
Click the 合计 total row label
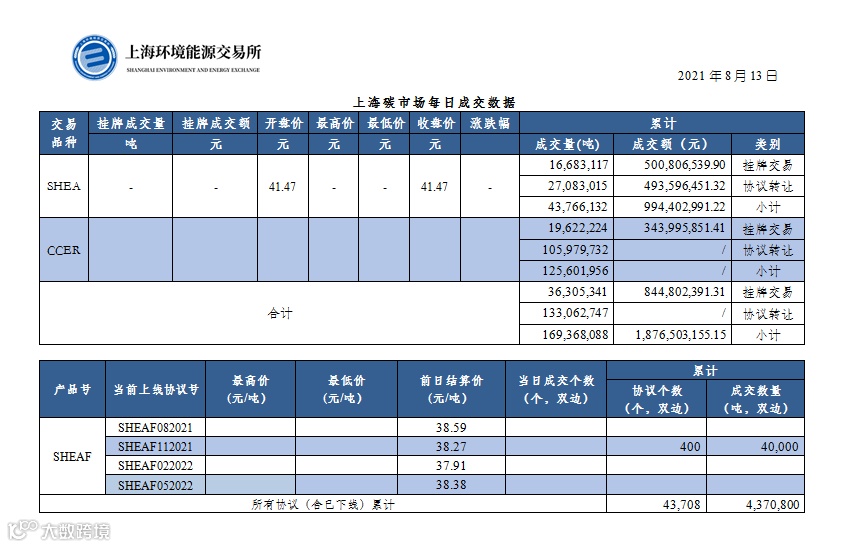point(280,313)
